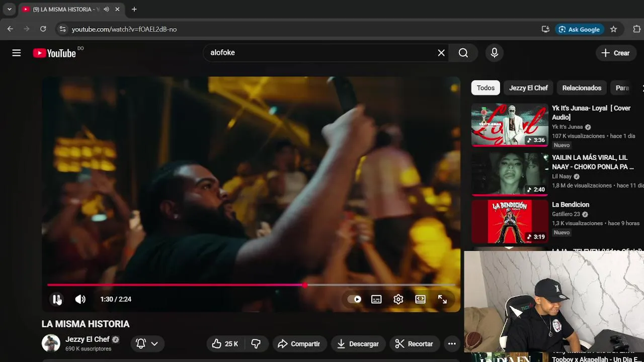This screenshot has width=644, height=362.
Task: Like the video with 25 K
Action: point(225,344)
